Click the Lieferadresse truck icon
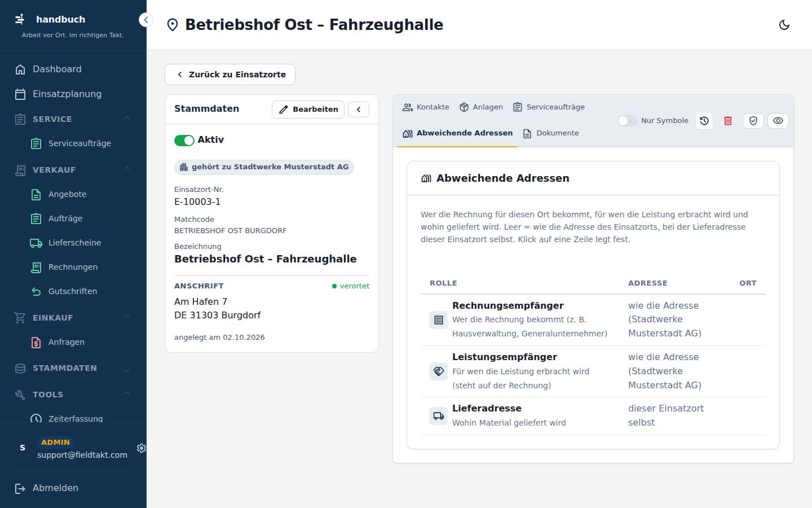 (x=439, y=416)
